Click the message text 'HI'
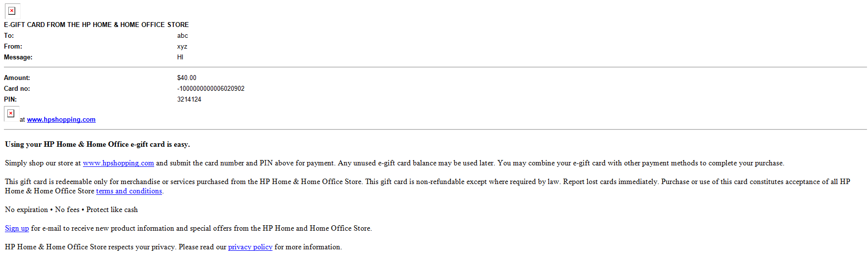This screenshot has height=266, width=868. click(180, 57)
